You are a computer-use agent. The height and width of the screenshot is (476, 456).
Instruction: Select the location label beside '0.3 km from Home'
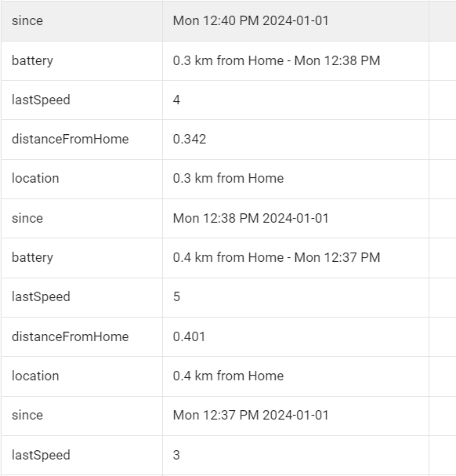coord(35,179)
